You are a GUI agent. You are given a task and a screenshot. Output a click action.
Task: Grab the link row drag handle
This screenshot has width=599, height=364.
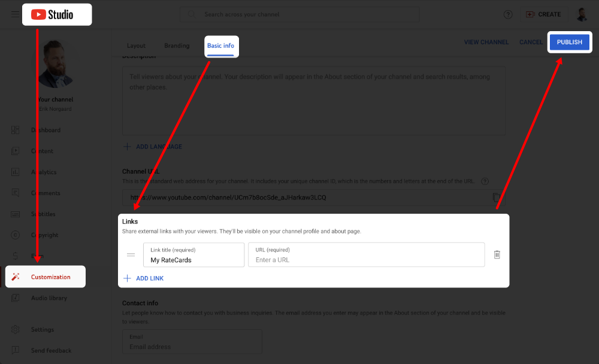coord(131,255)
